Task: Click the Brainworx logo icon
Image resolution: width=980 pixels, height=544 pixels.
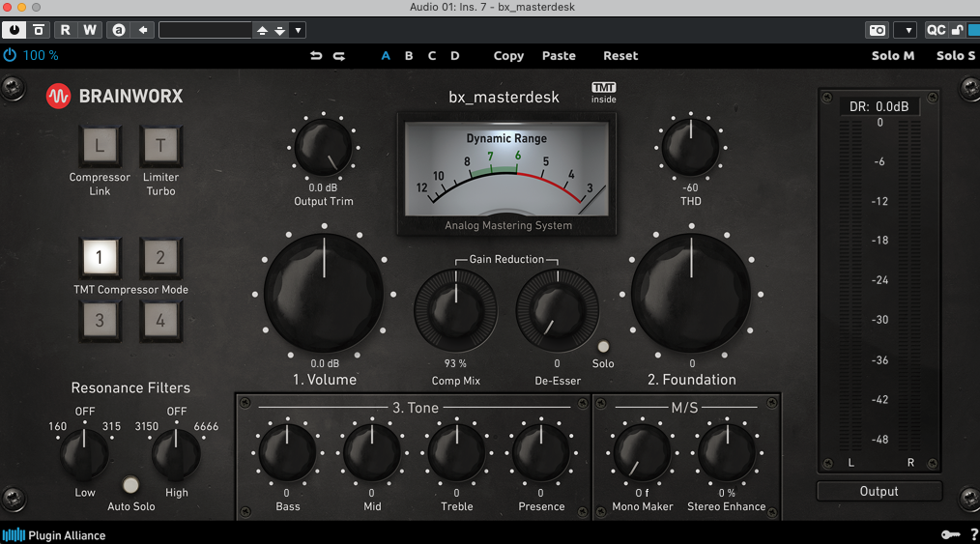Action: [x=58, y=97]
